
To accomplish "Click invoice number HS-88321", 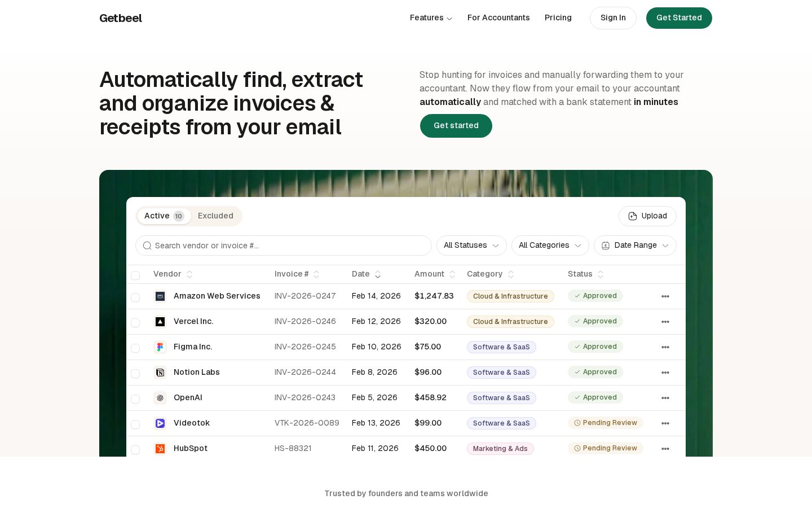I will coord(293,449).
